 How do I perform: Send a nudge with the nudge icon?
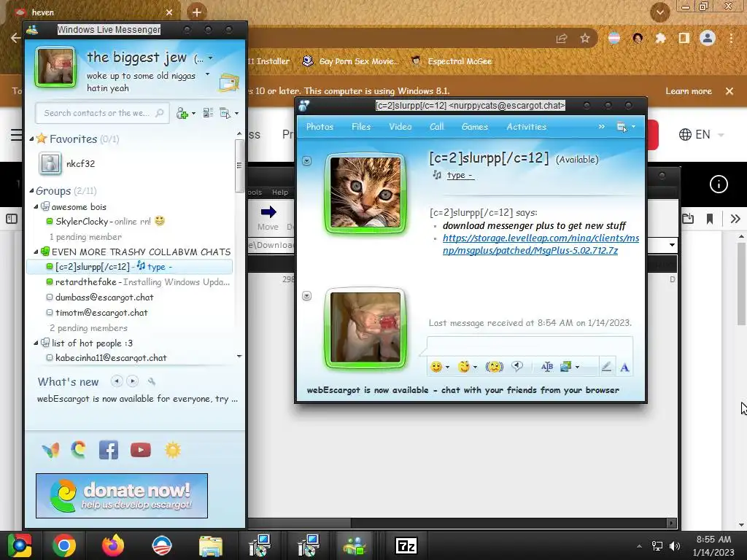click(x=494, y=367)
